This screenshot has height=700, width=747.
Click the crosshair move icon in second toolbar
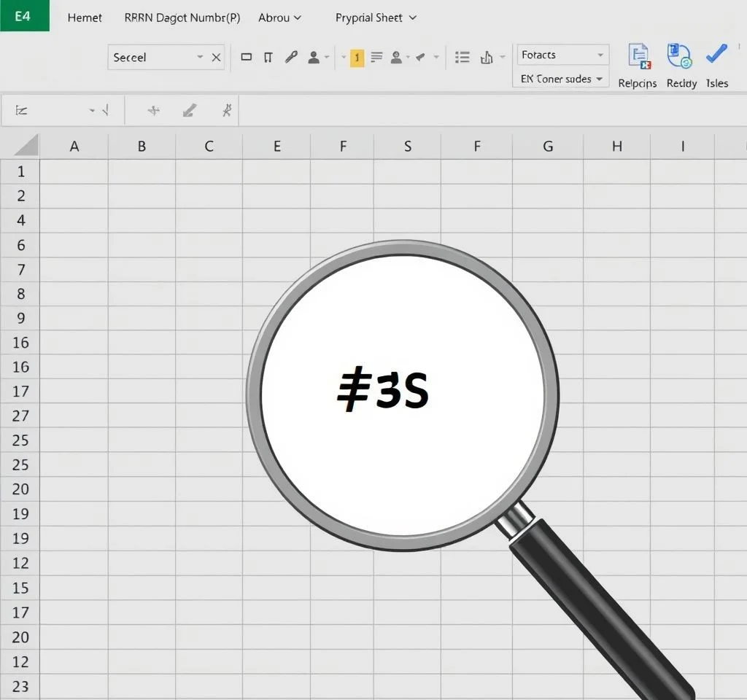point(153,111)
